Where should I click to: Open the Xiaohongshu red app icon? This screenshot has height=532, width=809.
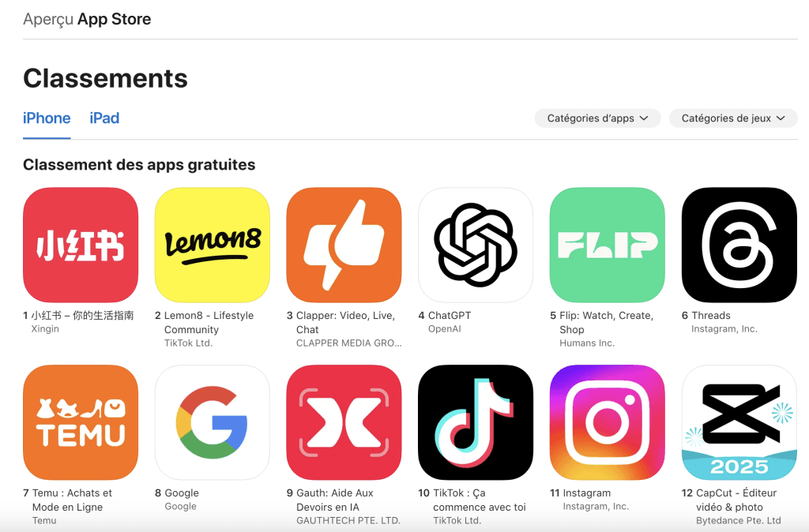click(x=81, y=245)
